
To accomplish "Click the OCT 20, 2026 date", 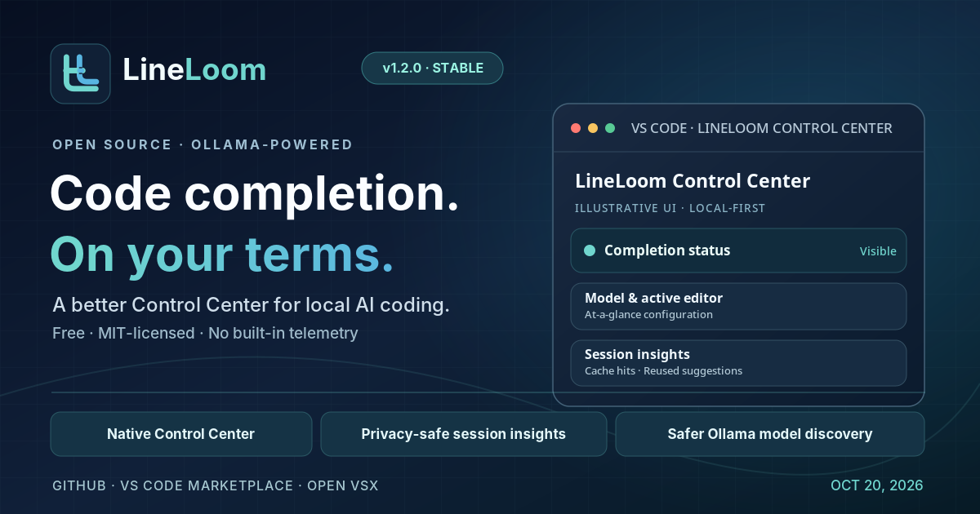I will [876, 485].
